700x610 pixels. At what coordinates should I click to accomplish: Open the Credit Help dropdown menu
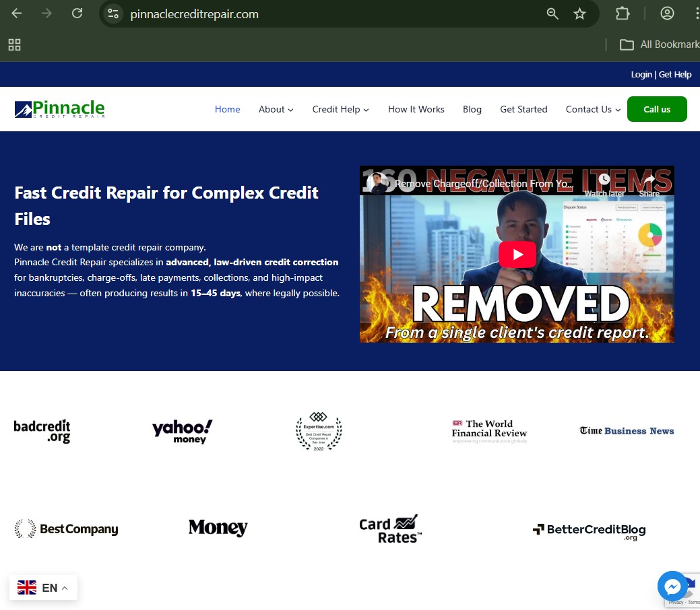(x=340, y=109)
